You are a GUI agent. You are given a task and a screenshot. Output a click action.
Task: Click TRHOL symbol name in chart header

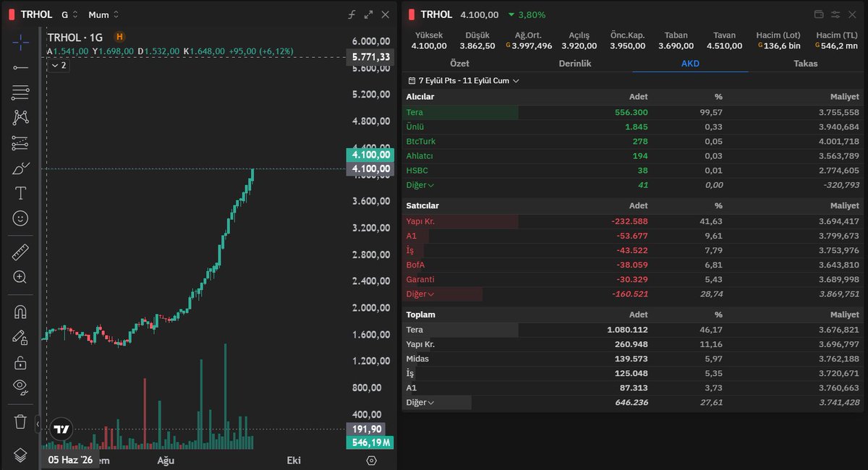click(36, 14)
